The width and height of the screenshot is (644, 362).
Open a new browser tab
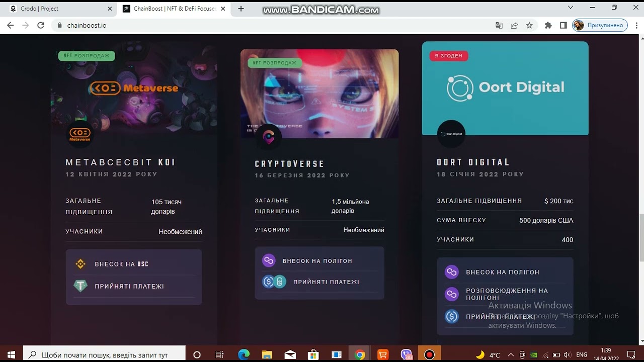241,9
